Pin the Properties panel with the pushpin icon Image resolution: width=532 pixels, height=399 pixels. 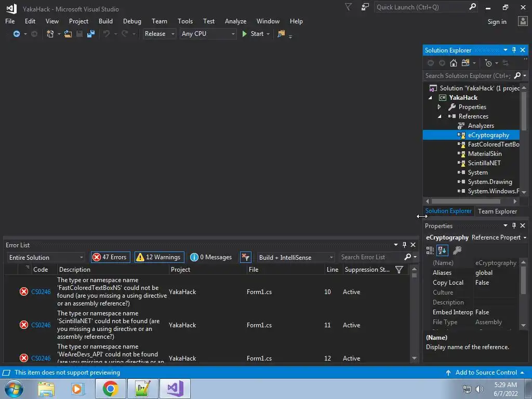pyautogui.click(x=514, y=225)
